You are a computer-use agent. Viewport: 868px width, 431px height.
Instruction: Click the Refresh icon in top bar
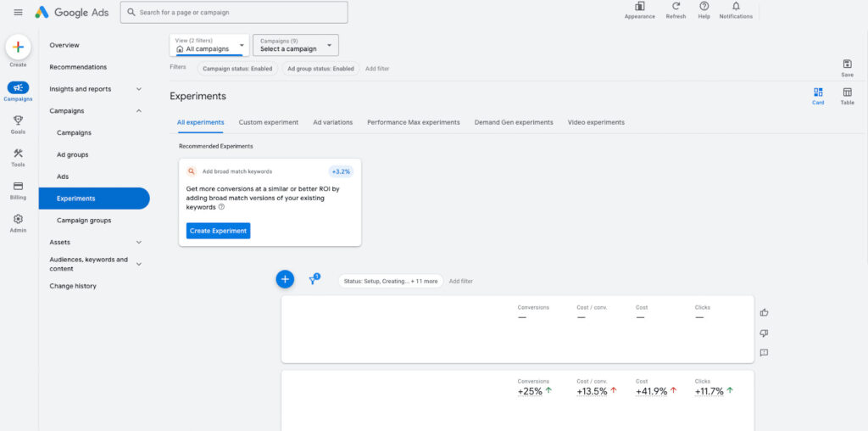676,7
